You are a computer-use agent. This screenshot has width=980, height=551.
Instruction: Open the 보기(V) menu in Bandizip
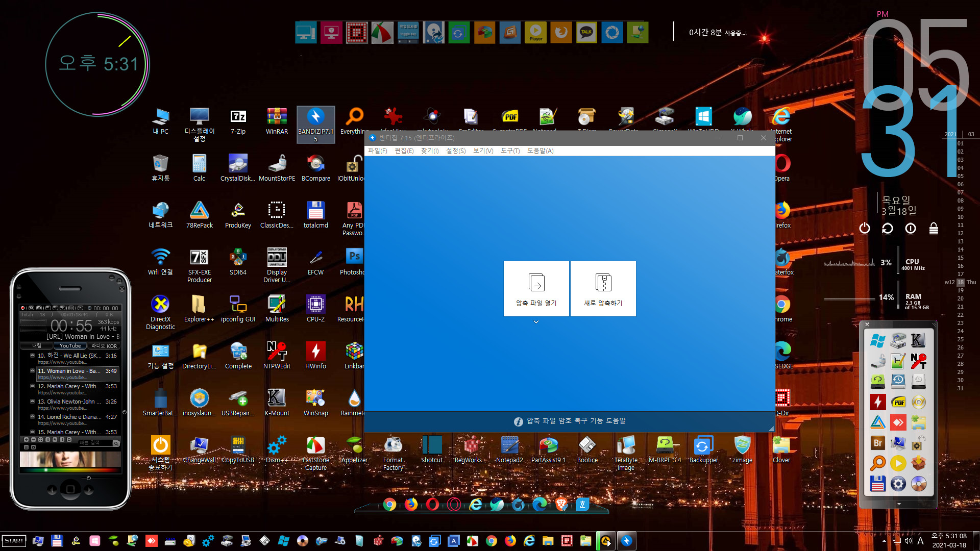click(483, 151)
